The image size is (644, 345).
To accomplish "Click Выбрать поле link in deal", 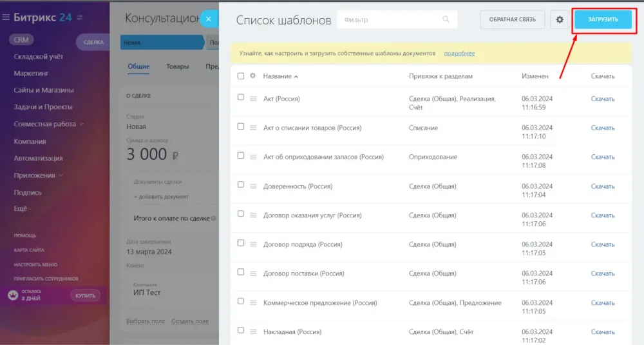I will tap(146, 320).
